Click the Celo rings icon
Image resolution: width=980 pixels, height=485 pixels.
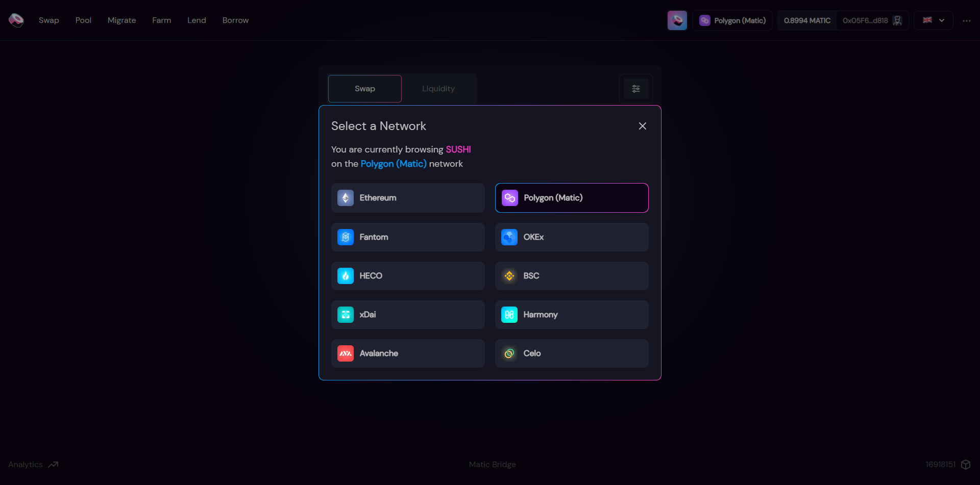(509, 353)
